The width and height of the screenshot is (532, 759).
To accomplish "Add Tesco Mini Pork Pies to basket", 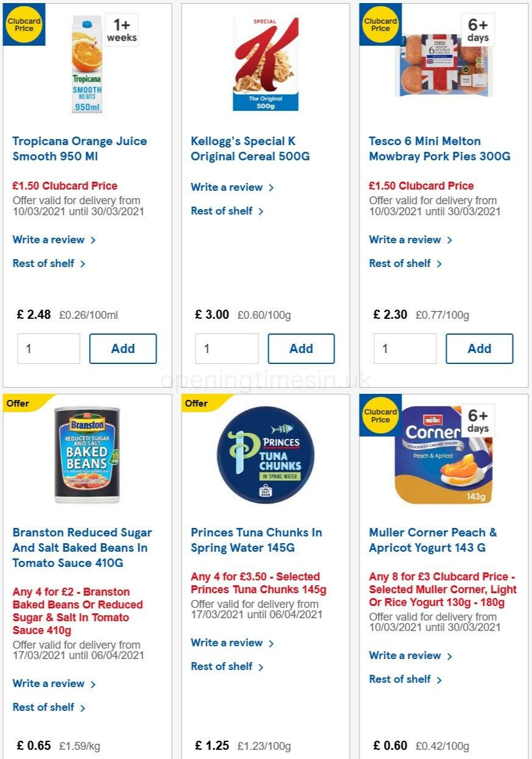I will point(480,348).
